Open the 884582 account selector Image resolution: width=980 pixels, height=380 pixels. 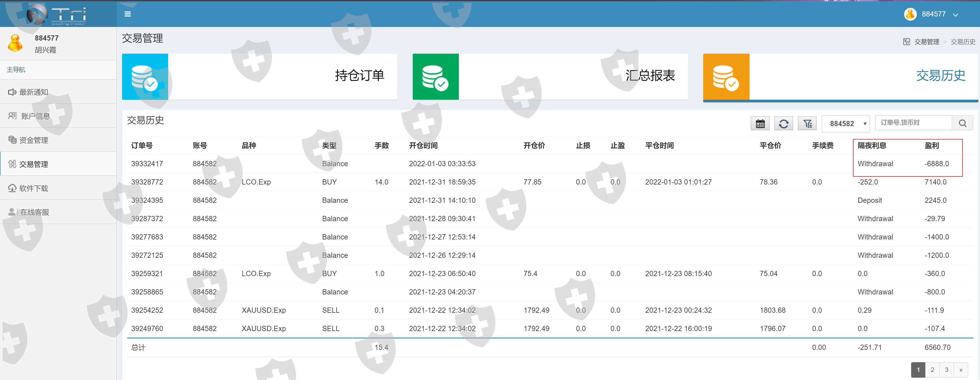click(x=845, y=124)
